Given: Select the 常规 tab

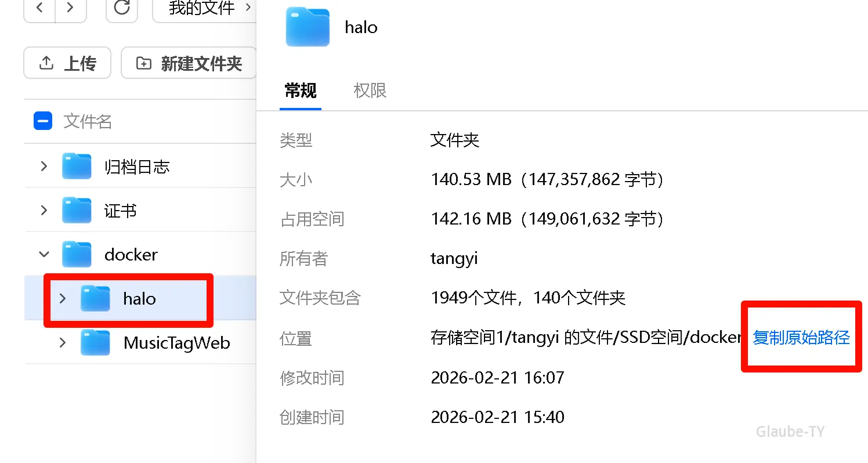Looking at the screenshot, I should (x=300, y=91).
